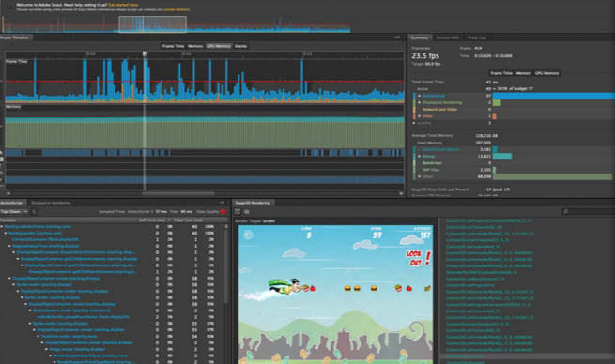Click the orange link in banner's second line

[177, 9]
